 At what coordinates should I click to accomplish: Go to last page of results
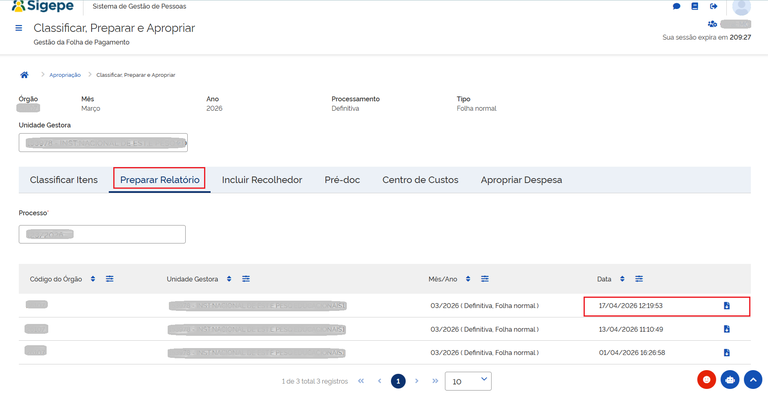pyautogui.click(x=435, y=381)
